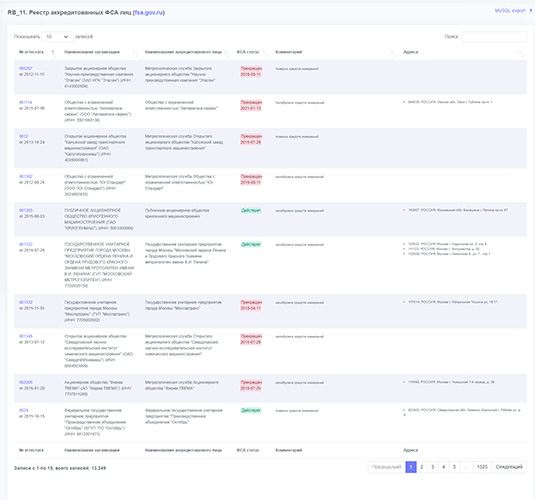Image resolution: width=535 pixels, height=500 pixels.
Task: Sort by ФСА статус column arrows
Action: (x=265, y=53)
